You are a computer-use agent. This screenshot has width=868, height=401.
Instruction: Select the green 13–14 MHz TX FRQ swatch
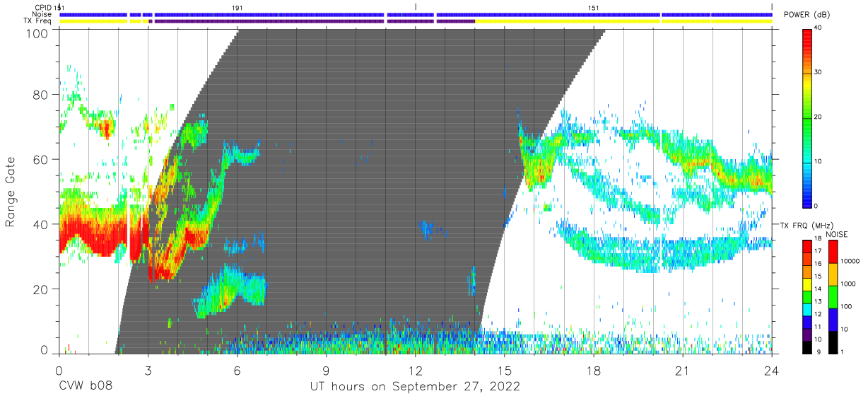coord(808,296)
